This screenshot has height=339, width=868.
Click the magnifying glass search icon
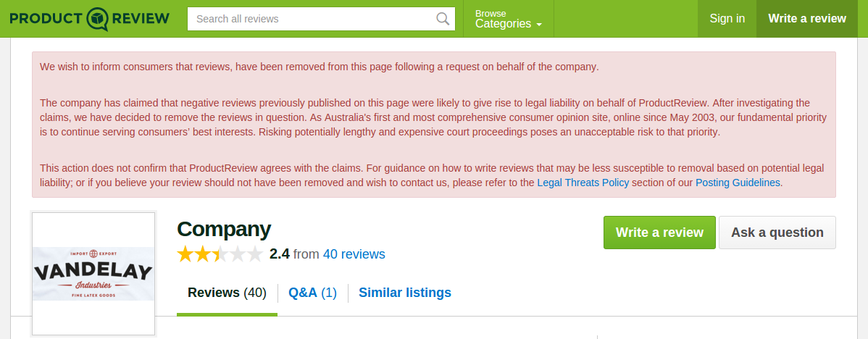[x=443, y=19]
